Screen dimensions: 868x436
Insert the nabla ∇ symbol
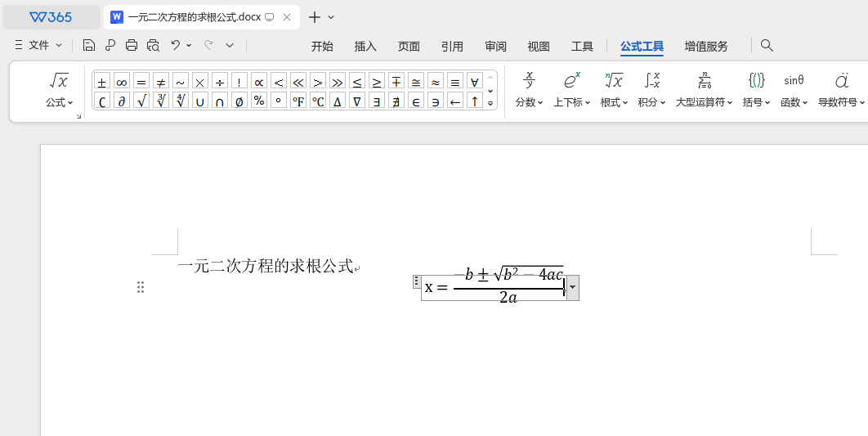tap(357, 101)
